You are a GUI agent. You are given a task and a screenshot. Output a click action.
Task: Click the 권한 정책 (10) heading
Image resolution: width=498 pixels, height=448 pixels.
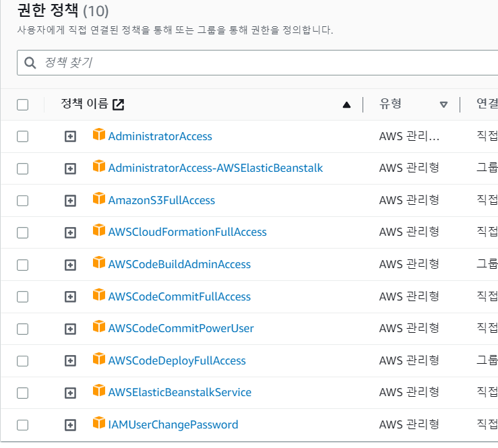tap(63, 11)
